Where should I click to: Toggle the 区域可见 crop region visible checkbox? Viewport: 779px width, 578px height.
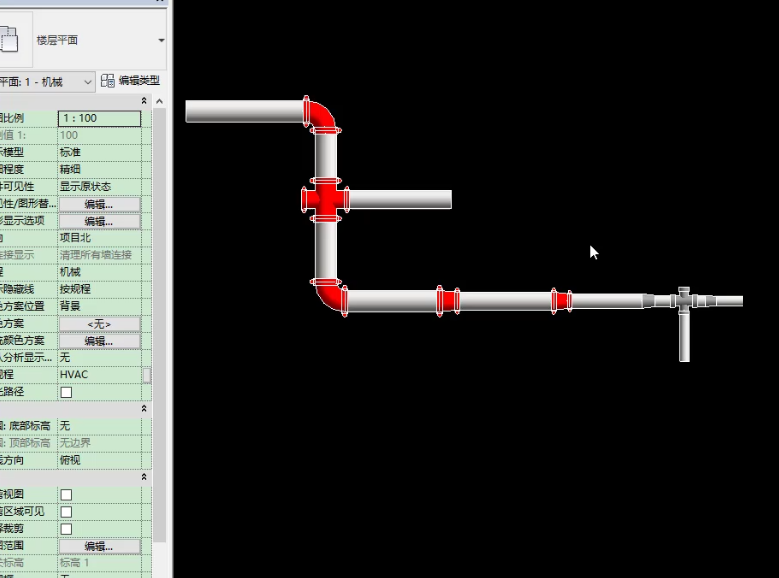[66, 512]
